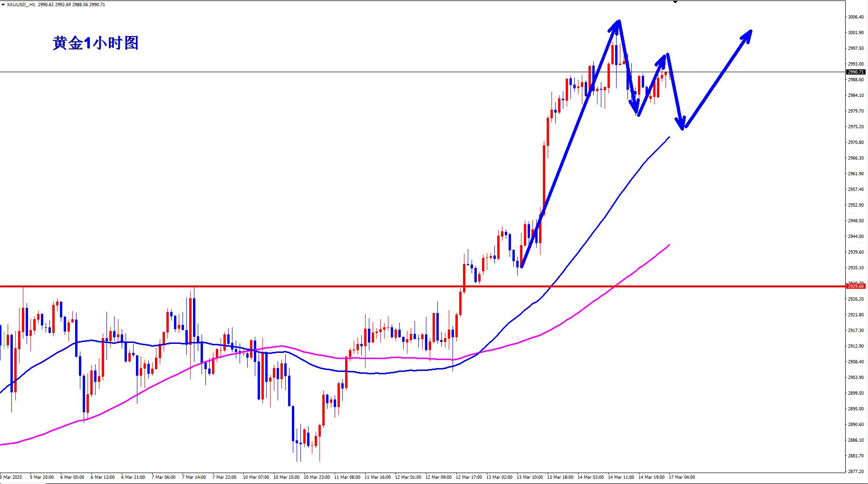Image resolution: width=868 pixels, height=484 pixels.
Task: Click the 2877.20 price scale label
Action: 856,472
